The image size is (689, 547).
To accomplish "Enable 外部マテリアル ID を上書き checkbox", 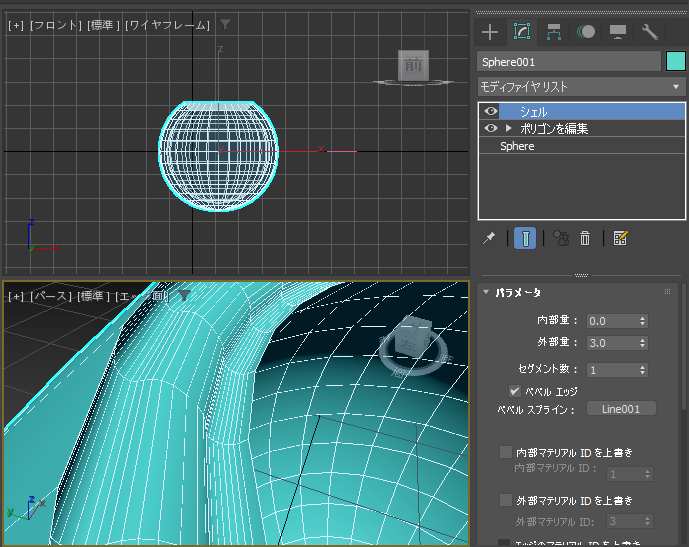I will pyautogui.click(x=506, y=500).
